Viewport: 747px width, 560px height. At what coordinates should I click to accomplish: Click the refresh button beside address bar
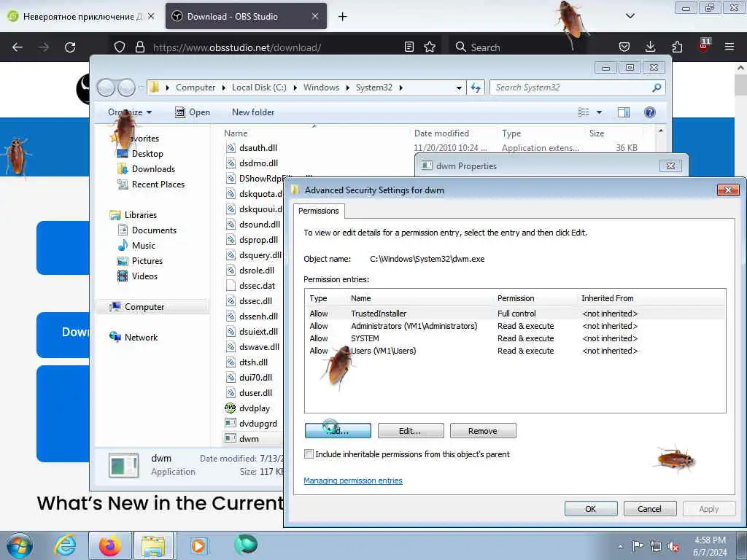pyautogui.click(x=476, y=87)
